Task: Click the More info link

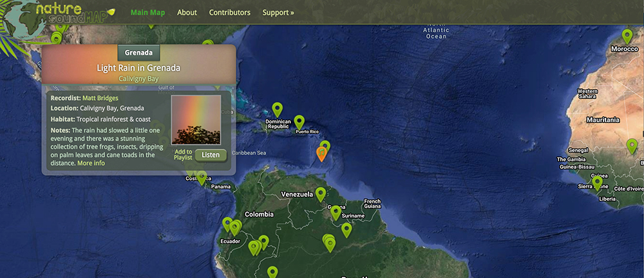Action: (x=91, y=163)
